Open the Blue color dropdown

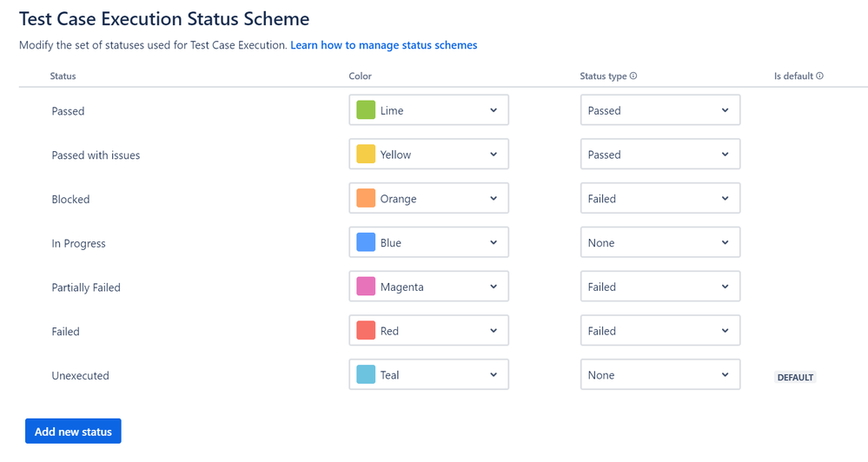coord(428,243)
